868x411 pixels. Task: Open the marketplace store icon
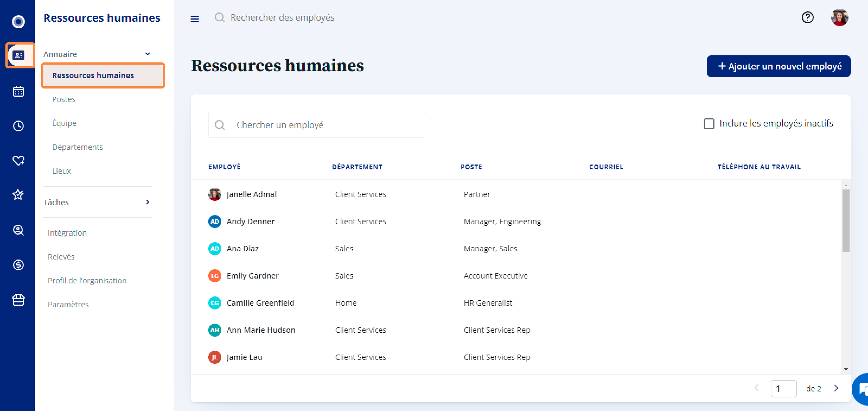(x=18, y=299)
